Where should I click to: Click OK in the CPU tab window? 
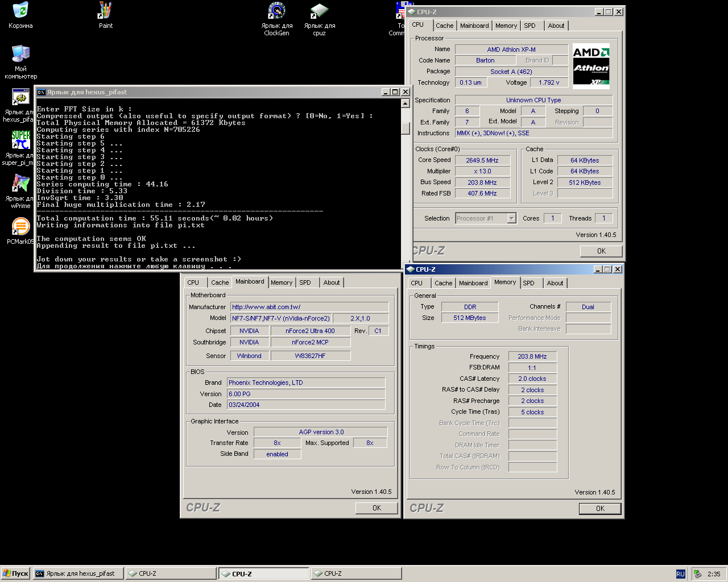(601, 251)
